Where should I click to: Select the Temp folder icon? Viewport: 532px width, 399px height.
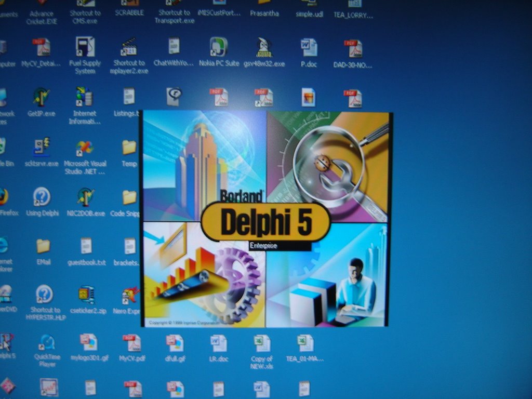[129, 147]
